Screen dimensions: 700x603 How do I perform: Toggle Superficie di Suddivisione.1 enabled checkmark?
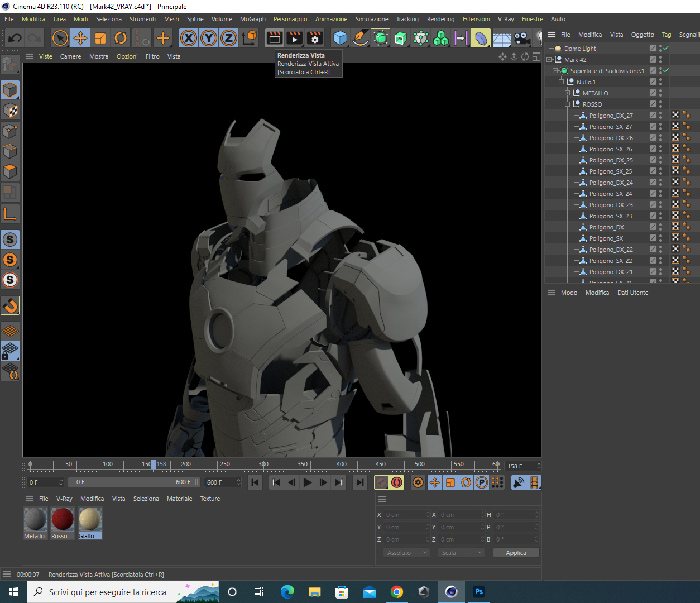point(666,71)
